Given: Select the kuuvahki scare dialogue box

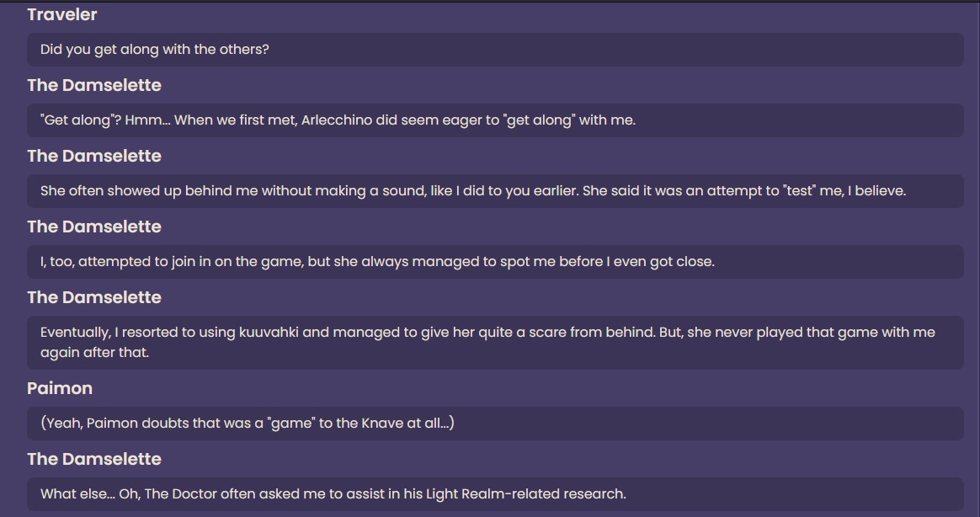Looking at the screenshot, I should 495,342.
